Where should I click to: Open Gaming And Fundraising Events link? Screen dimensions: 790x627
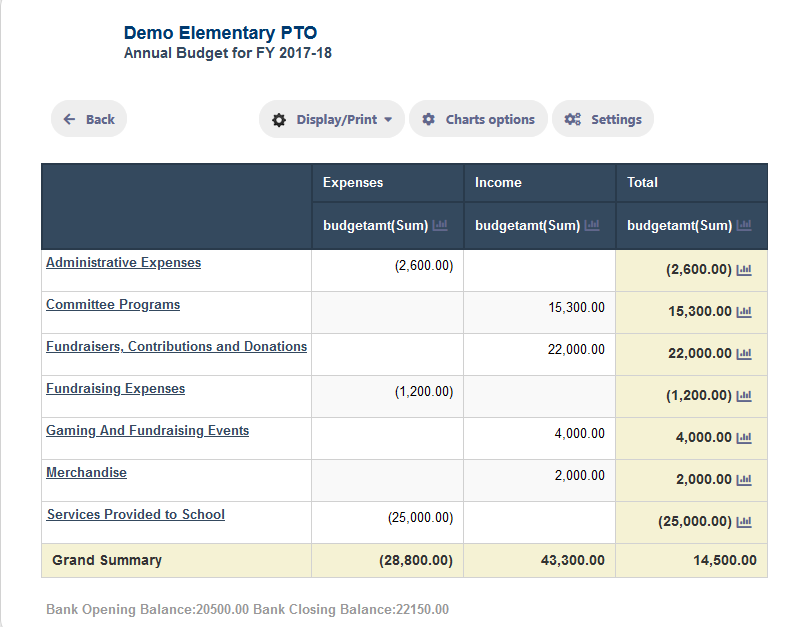148,430
